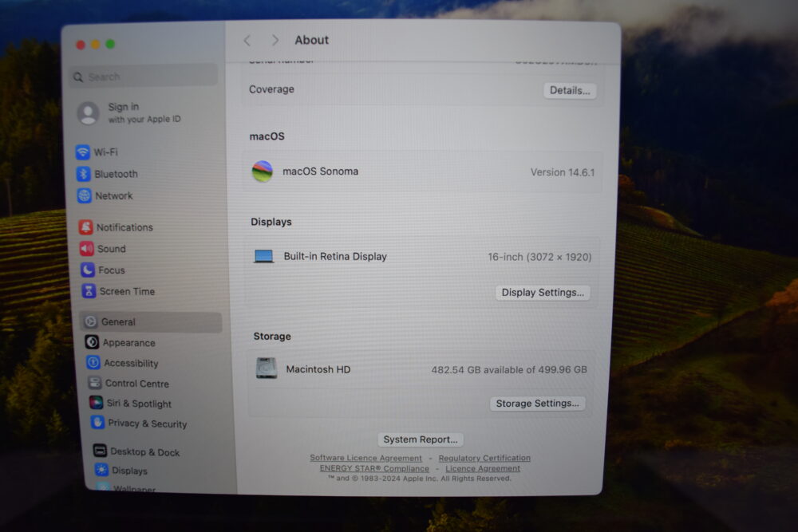
Task: Click the Built-in Retina Display text
Action: 335,256
